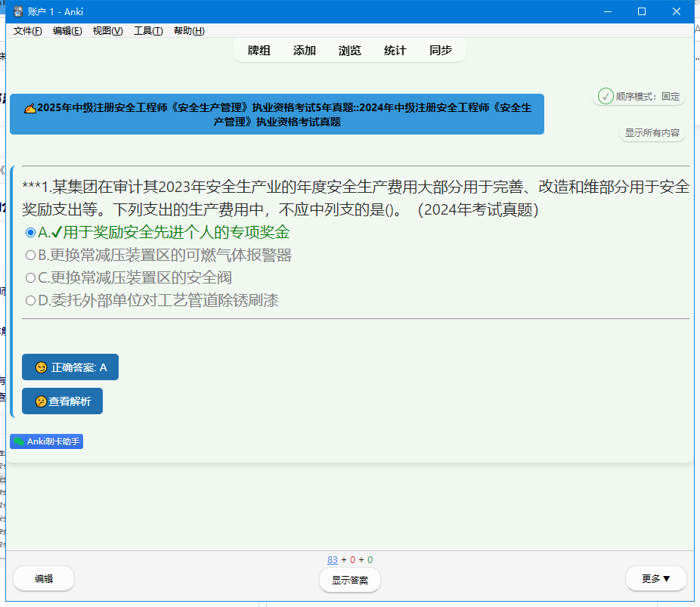
Task: Click the green review count 0
Action: [370, 559]
